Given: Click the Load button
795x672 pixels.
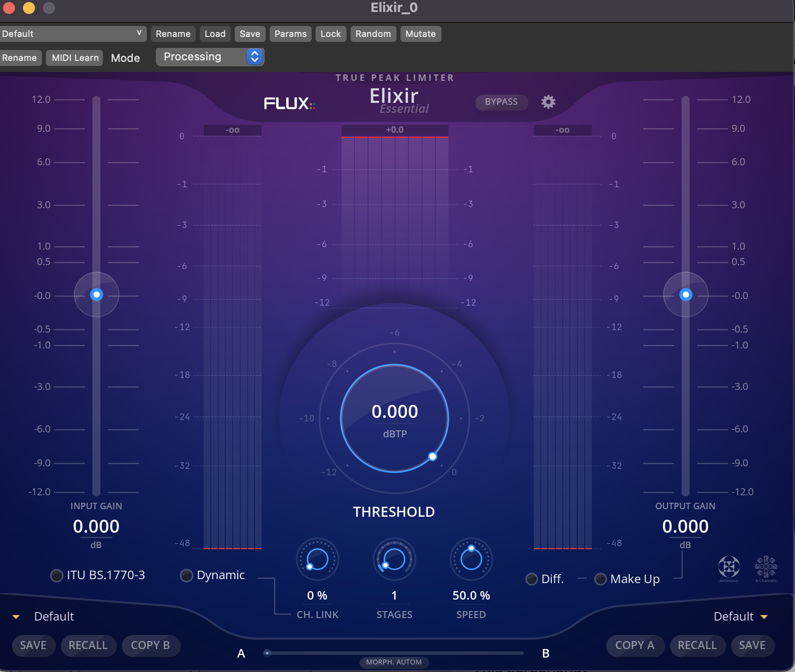Looking at the screenshot, I should [x=215, y=34].
